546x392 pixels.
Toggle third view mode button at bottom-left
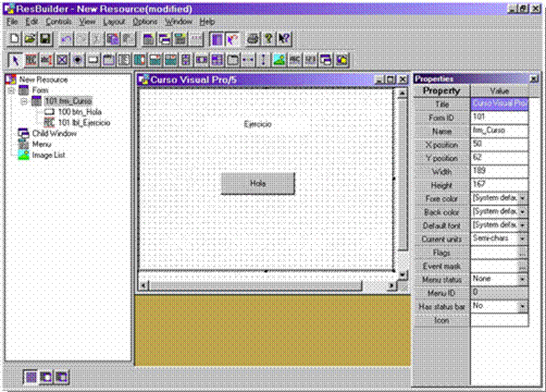coord(62,376)
